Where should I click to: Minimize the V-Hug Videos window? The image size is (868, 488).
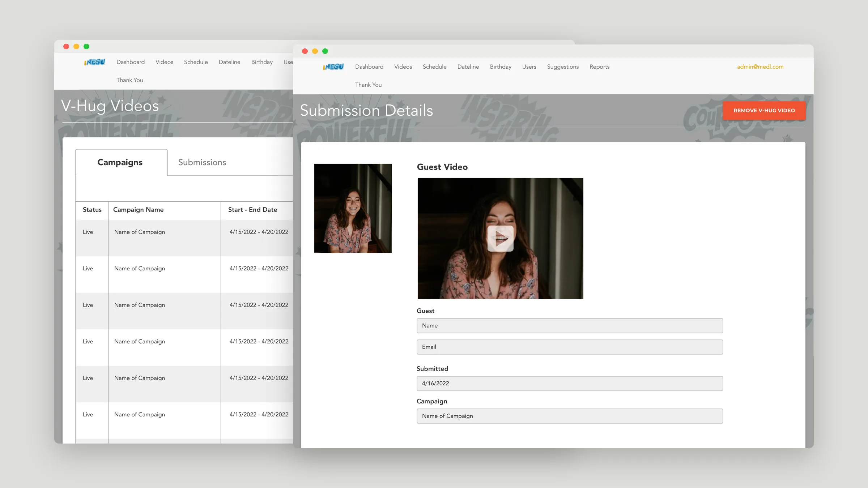coord(76,47)
